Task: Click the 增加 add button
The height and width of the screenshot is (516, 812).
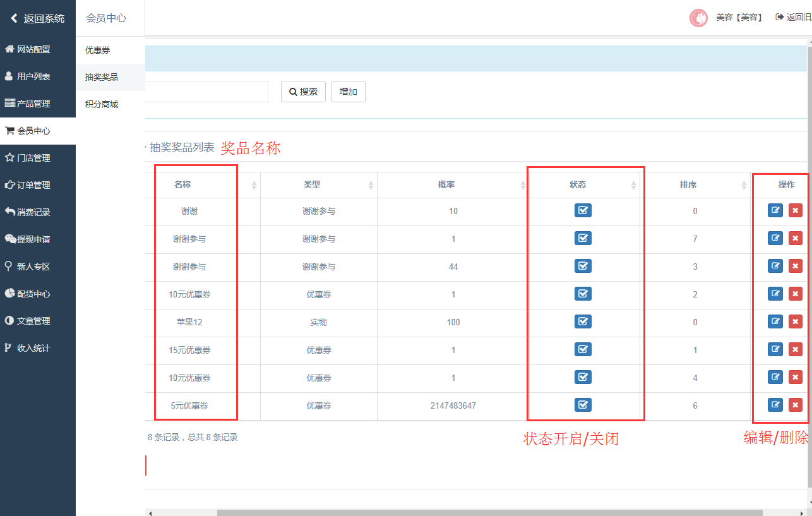Action: [348, 92]
